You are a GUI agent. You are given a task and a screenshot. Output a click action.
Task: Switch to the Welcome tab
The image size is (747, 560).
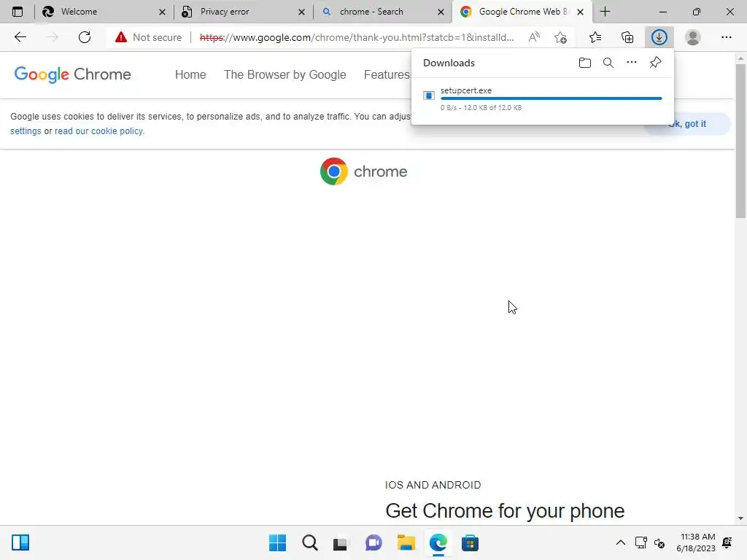click(103, 12)
